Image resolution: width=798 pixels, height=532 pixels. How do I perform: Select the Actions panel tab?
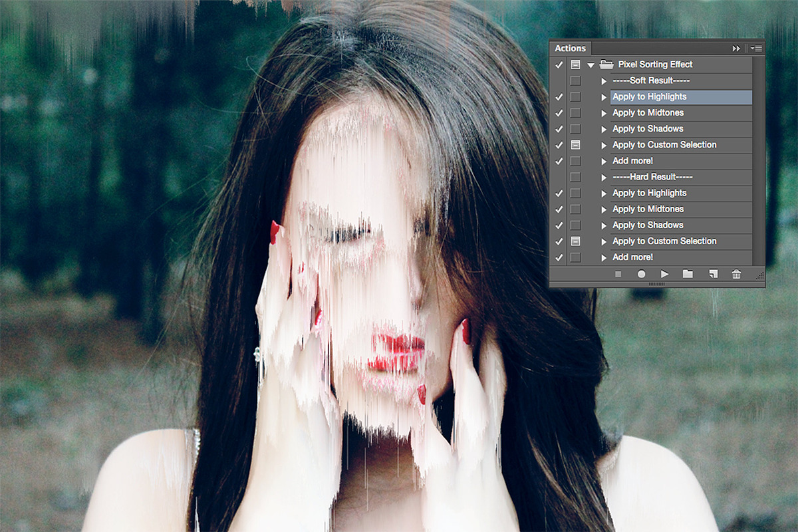pos(571,48)
